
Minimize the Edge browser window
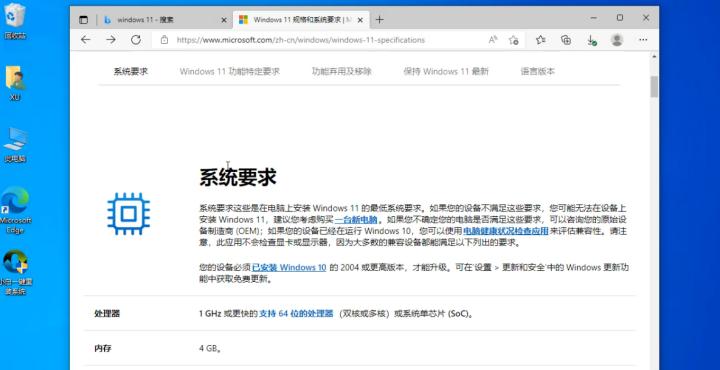(594, 18)
